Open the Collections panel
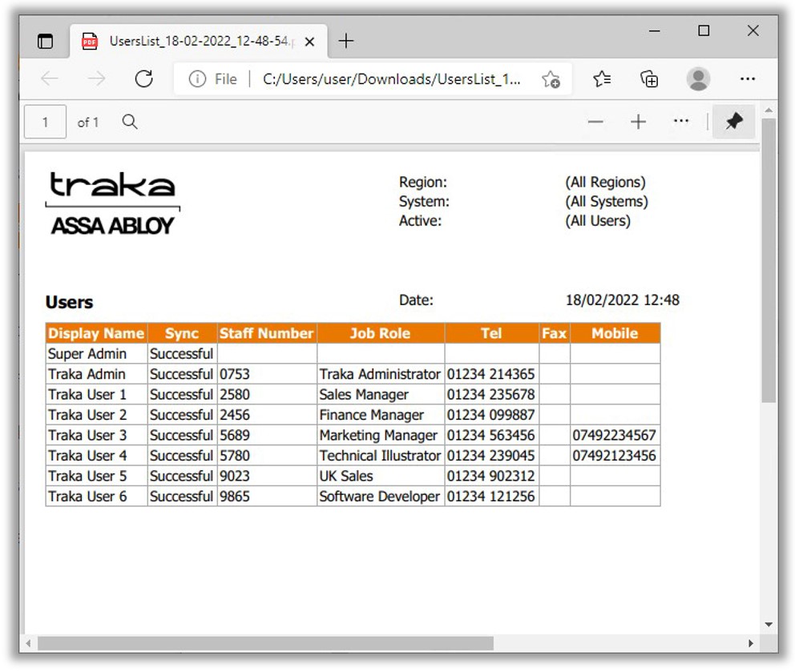795x672 pixels. point(649,79)
